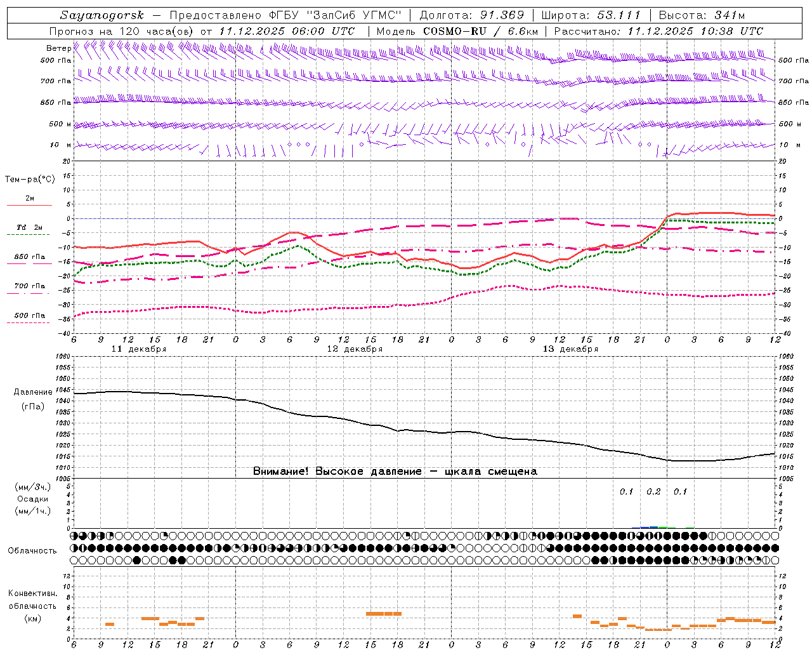Image resolution: width=812 pixels, height=650 pixels.
Task: Click the 'Конвективн.' convective cloud label
Action: [32, 594]
